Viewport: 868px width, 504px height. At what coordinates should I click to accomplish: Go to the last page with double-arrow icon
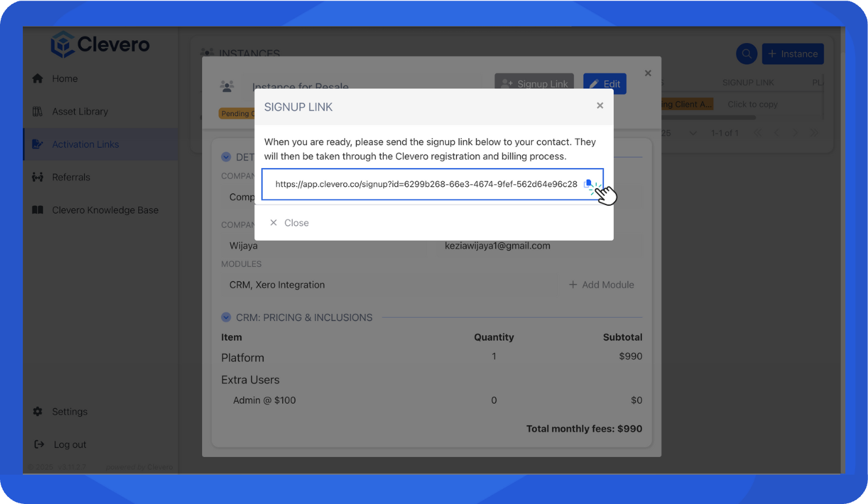tap(815, 133)
